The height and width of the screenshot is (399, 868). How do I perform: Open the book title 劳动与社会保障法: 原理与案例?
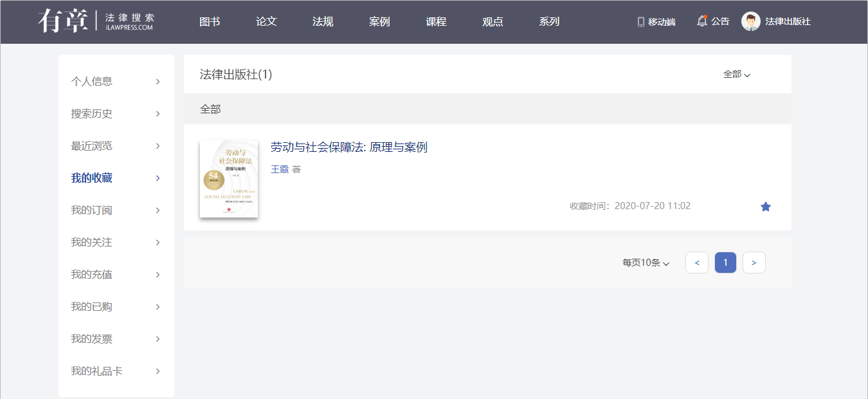(x=348, y=147)
